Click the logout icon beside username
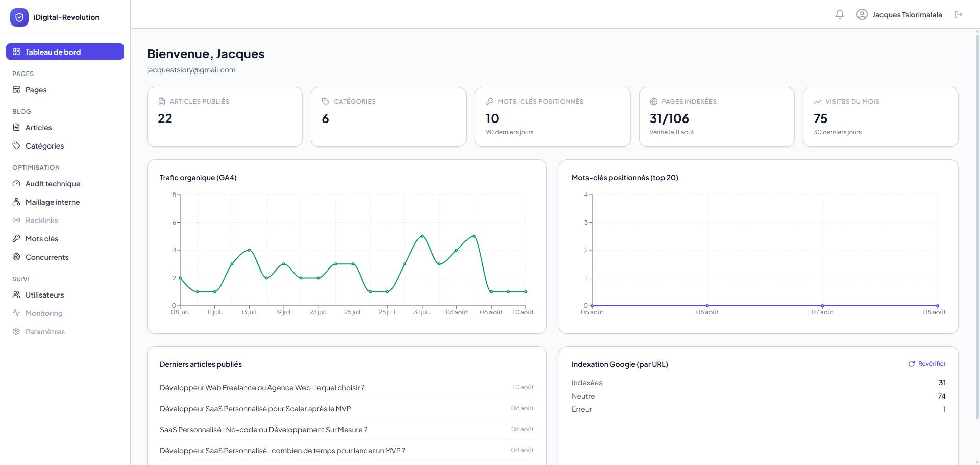The image size is (980, 465). point(959,14)
